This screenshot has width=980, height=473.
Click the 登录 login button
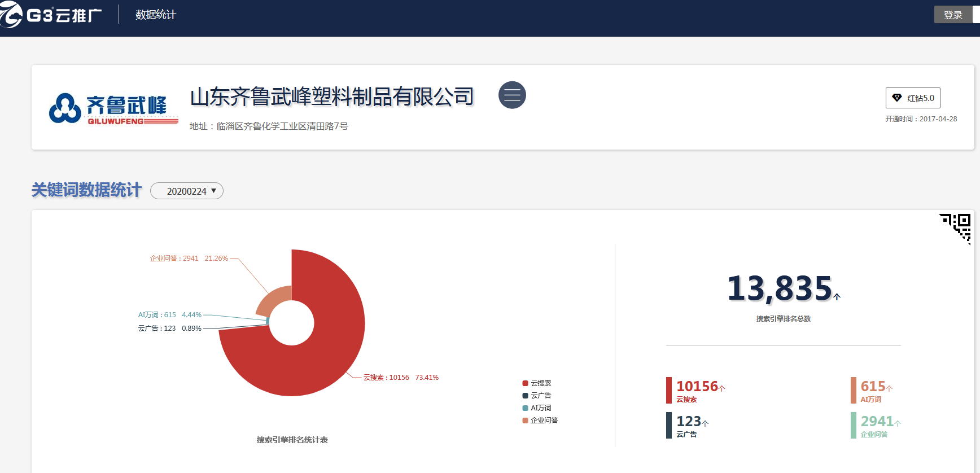[953, 15]
